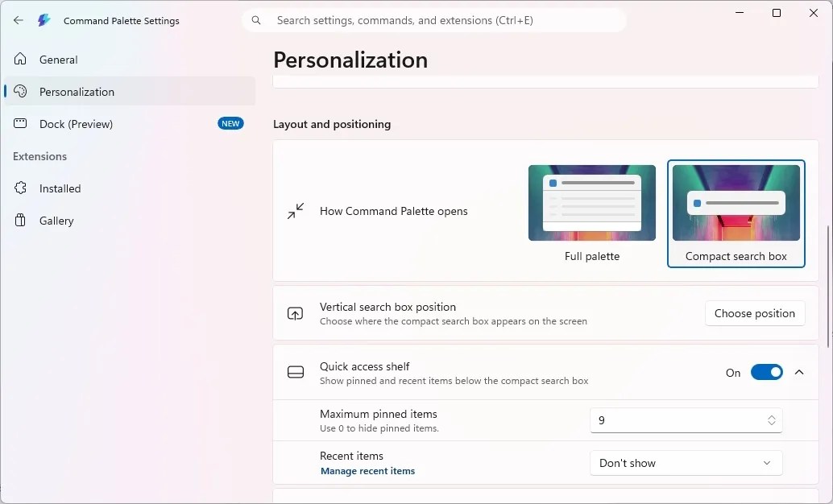Viewport: 833px width, 504px height.
Task: Select the Full palette layout option
Action: pos(592,213)
